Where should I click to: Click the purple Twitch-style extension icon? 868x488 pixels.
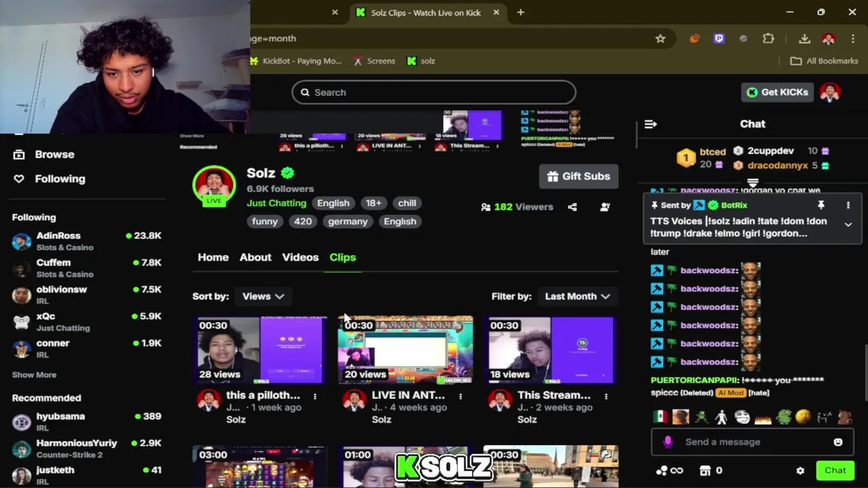click(719, 39)
